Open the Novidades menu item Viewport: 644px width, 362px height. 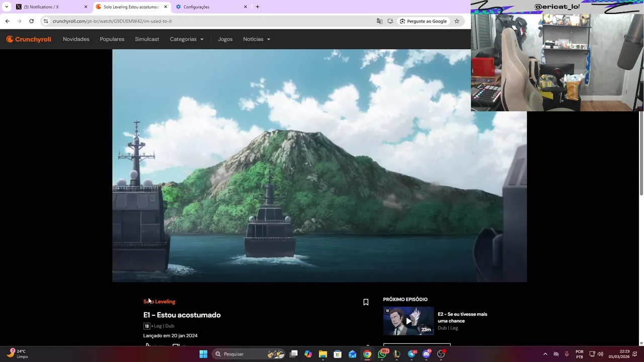tap(76, 39)
